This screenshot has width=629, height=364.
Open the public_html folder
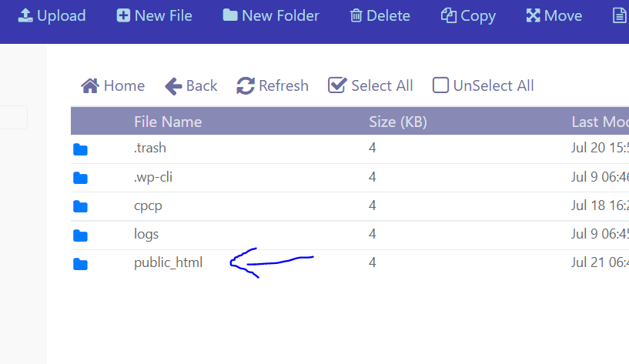[168, 262]
